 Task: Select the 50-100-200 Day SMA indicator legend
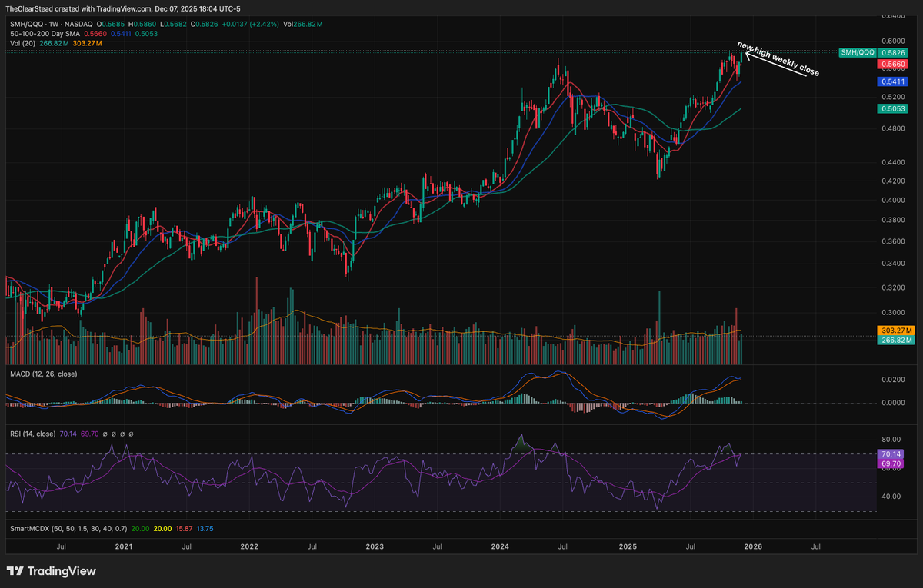point(43,34)
